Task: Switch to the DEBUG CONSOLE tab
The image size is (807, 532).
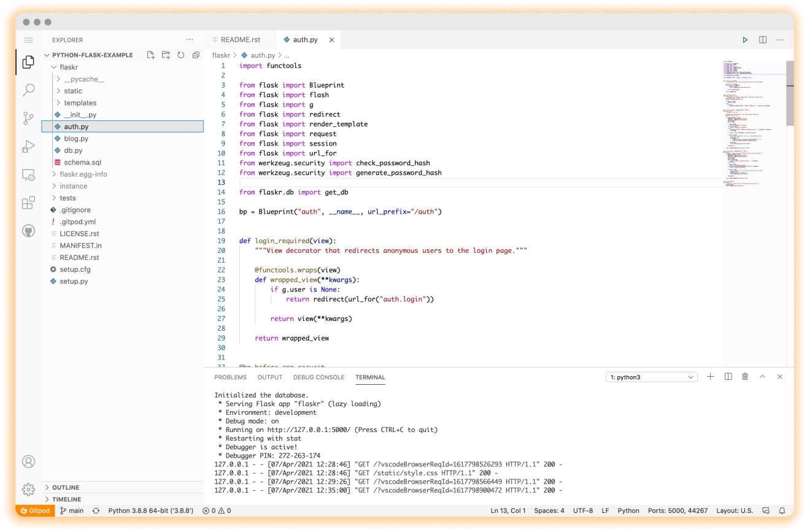Action: pos(319,377)
